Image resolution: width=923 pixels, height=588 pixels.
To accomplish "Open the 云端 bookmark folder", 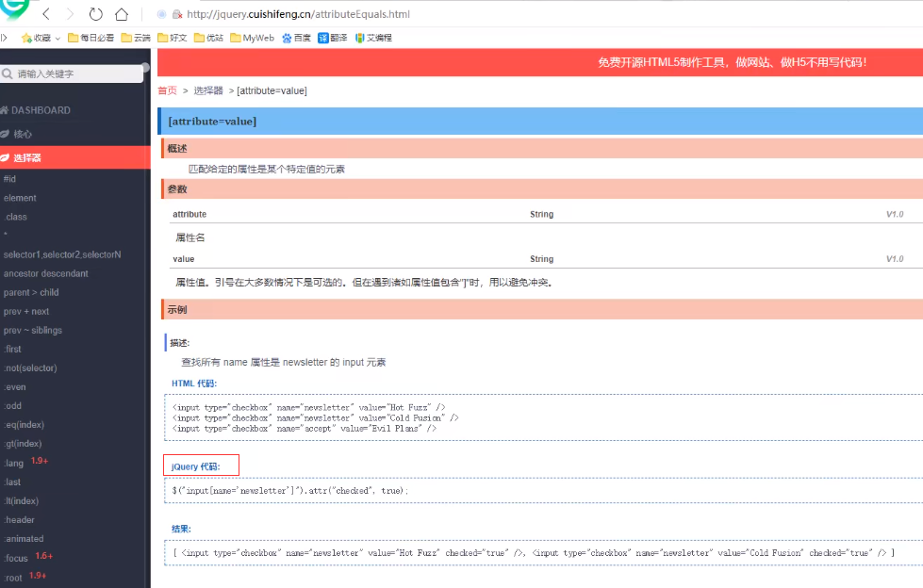I will pos(136,38).
